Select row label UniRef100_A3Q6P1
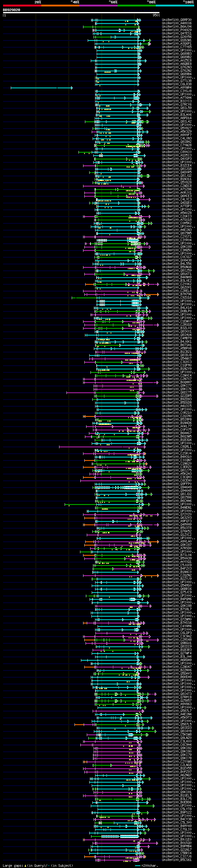 pos(177,43)
